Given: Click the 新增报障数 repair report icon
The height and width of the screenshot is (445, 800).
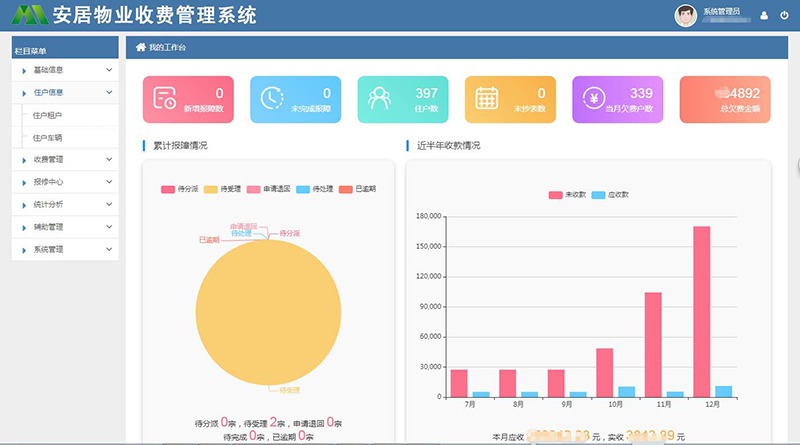Looking at the screenshot, I should coord(165,98).
